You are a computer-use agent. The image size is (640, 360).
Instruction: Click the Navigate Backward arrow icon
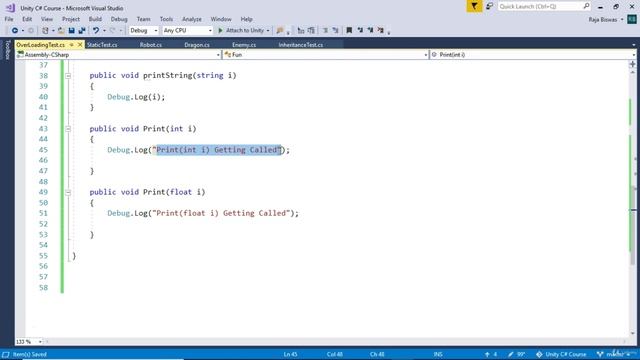pyautogui.click(x=15, y=31)
